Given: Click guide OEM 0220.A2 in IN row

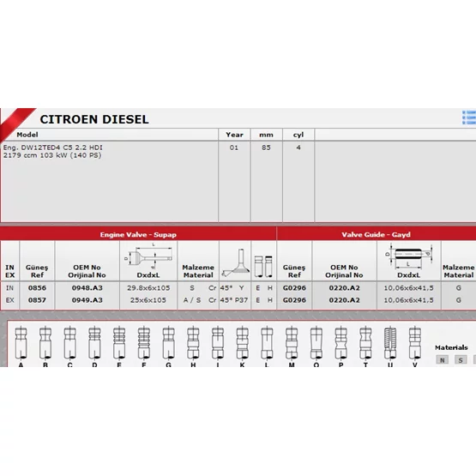Looking at the screenshot, I should [x=344, y=288].
